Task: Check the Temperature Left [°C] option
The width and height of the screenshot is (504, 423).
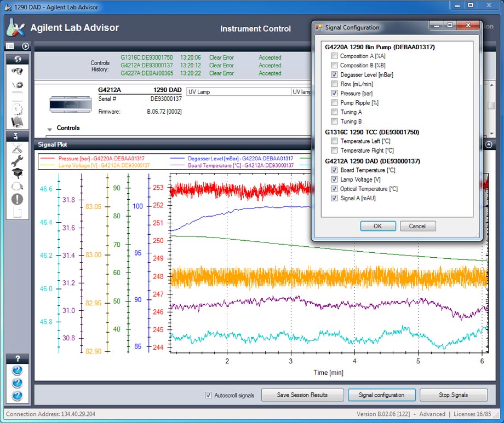Action: click(334, 141)
